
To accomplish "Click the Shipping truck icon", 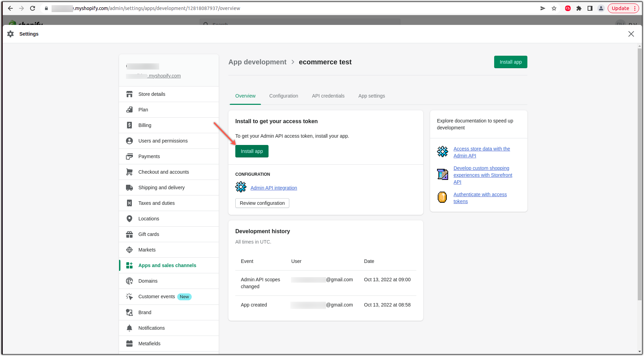I will [129, 188].
